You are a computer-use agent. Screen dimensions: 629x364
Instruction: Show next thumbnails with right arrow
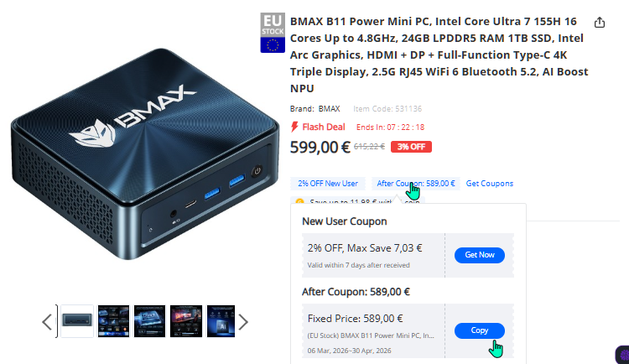pos(243,322)
